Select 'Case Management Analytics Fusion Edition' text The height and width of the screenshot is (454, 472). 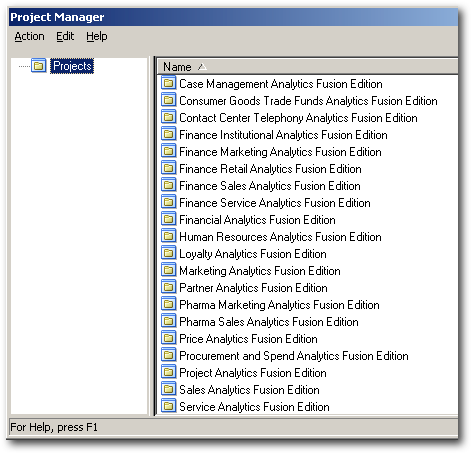[x=281, y=84]
